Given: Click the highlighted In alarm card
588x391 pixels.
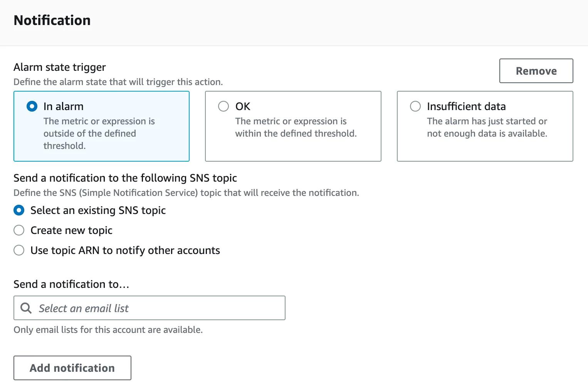Looking at the screenshot, I should [x=101, y=126].
